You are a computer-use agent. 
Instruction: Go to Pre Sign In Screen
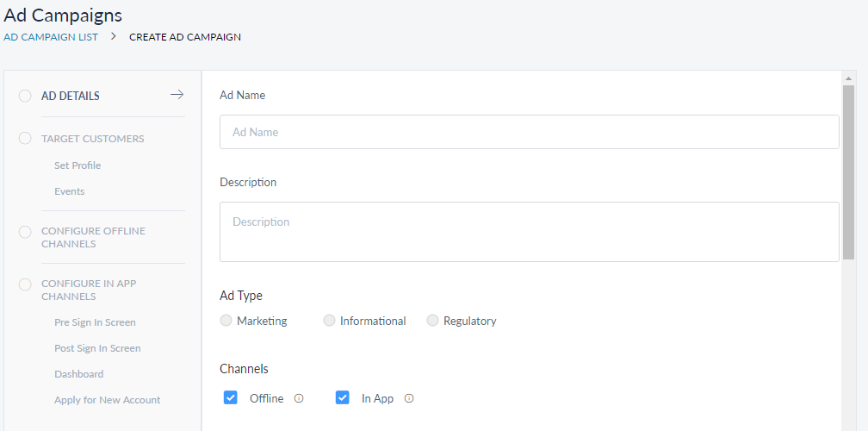click(95, 322)
